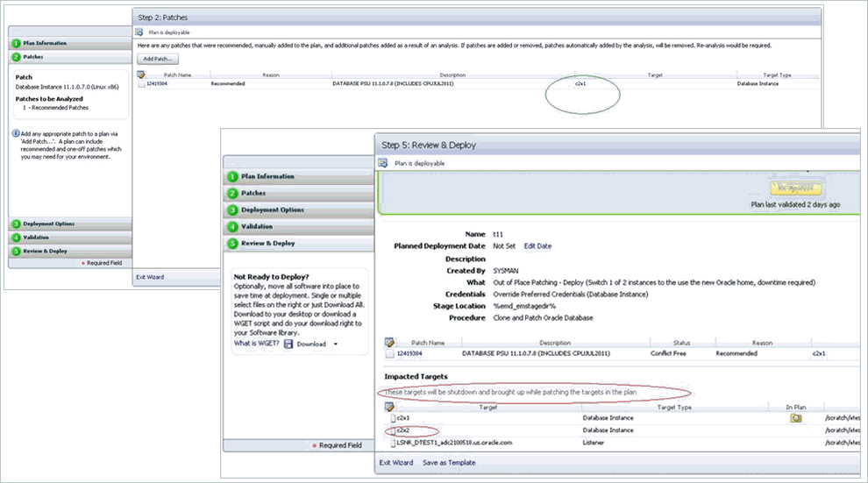Select c2x2 target name in Impacted Targets
868x483 pixels.
tap(403, 430)
